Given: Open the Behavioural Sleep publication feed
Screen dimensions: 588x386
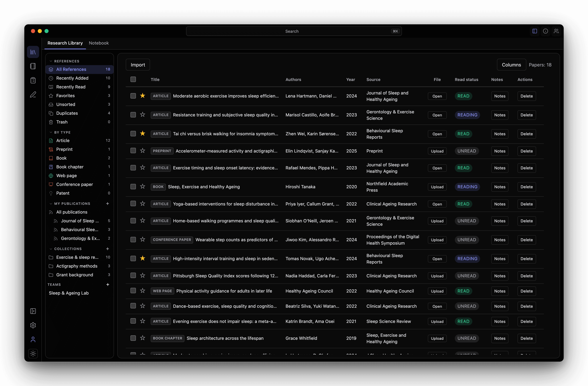Looking at the screenshot, I should coord(80,230).
